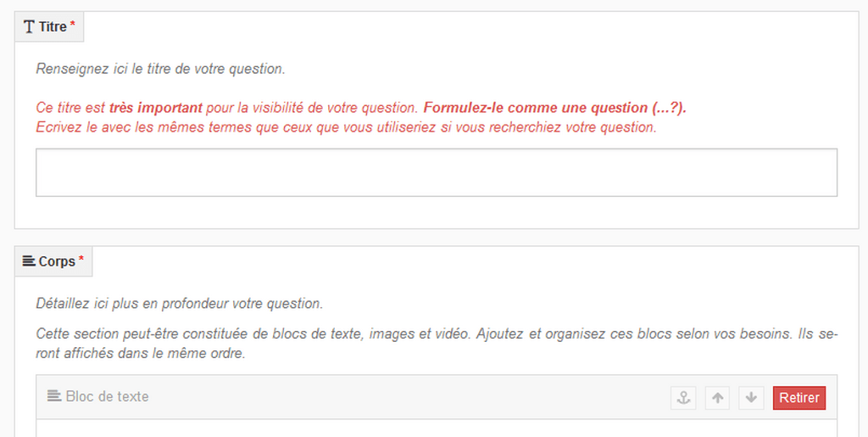The height and width of the screenshot is (437, 868).
Task: Focus the question title input field
Action: click(437, 172)
